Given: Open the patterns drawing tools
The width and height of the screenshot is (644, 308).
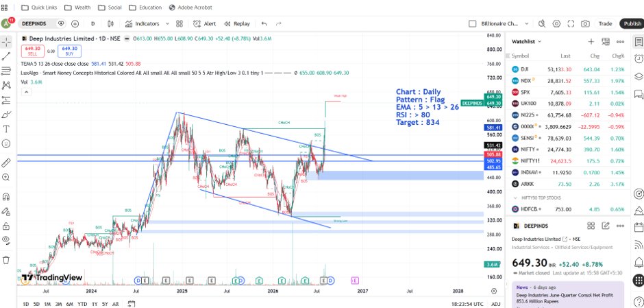Looking at the screenshot, I should (6, 85).
